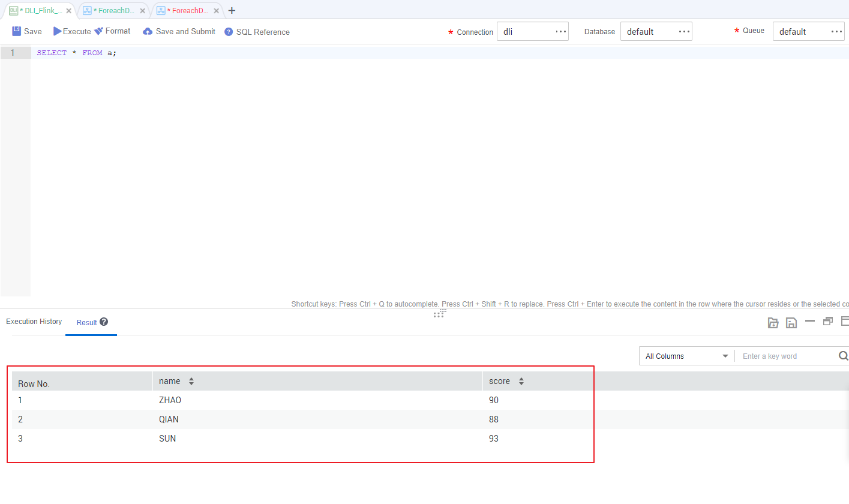This screenshot has height=504, width=849.
Task: Expand the All Columns filter dropdown
Action: (x=686, y=356)
